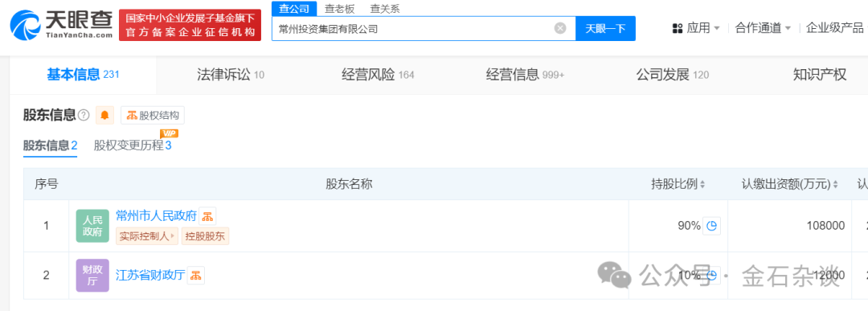Click the TianYanCha logo
The width and height of the screenshot is (868, 311).
[x=61, y=25]
